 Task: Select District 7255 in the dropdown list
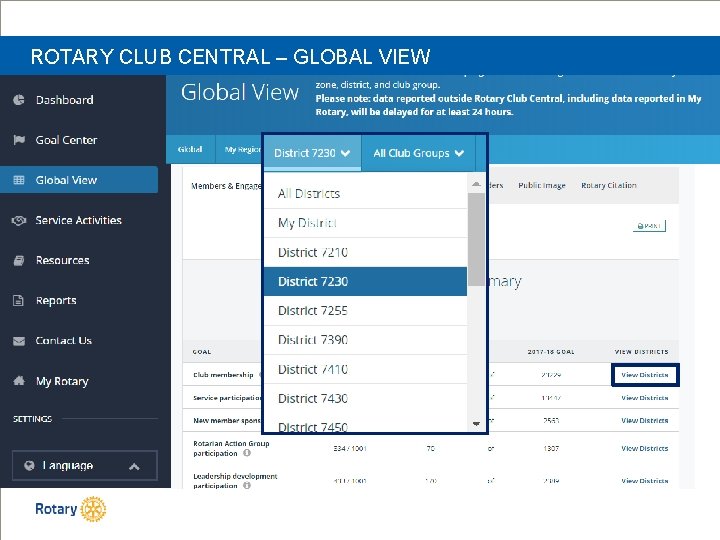coord(366,311)
